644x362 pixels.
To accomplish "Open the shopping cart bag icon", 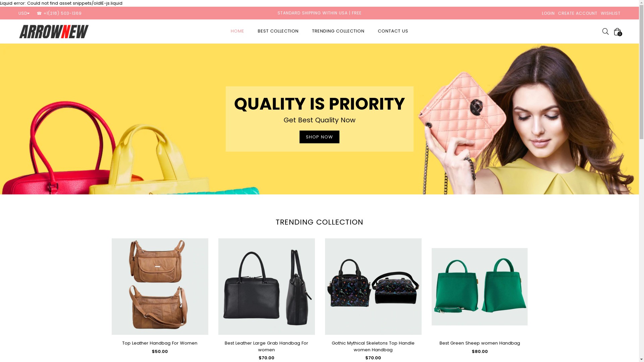I will [x=618, y=32].
